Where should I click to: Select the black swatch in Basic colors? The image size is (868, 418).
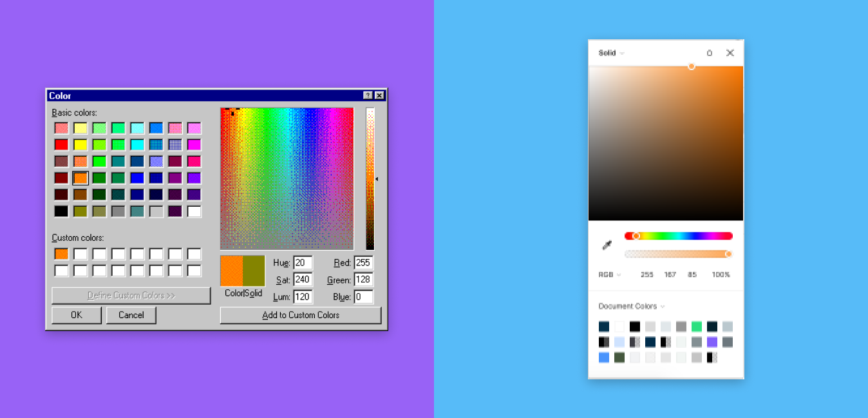pyautogui.click(x=61, y=211)
